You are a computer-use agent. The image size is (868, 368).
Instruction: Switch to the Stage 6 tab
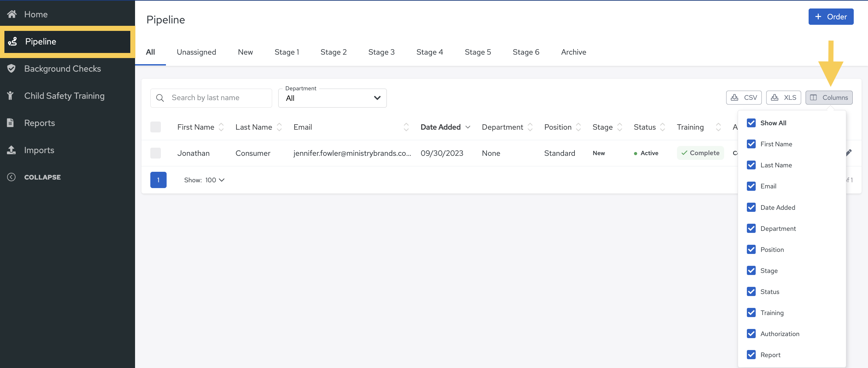526,52
